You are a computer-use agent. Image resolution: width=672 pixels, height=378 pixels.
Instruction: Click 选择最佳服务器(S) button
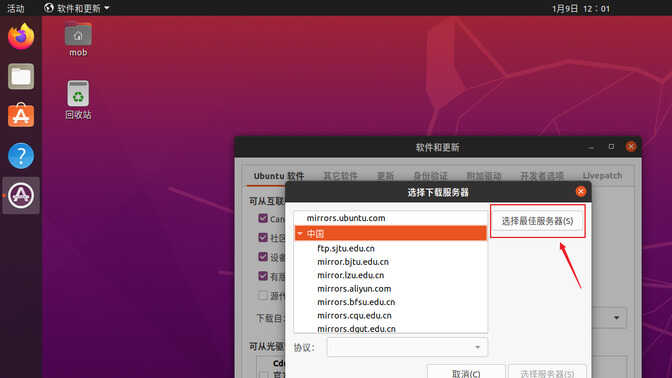(537, 221)
